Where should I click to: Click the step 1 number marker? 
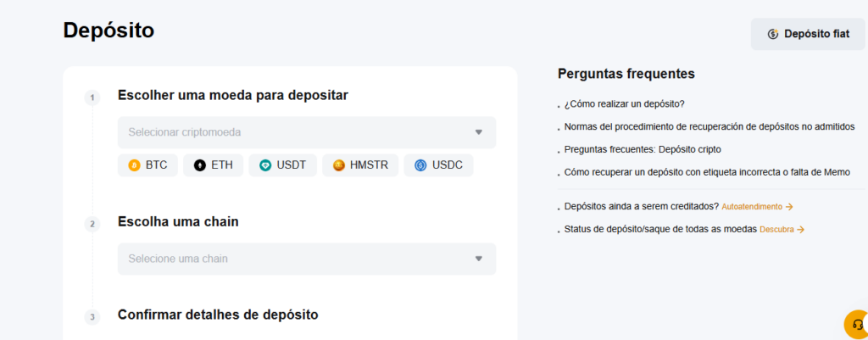[x=91, y=98]
